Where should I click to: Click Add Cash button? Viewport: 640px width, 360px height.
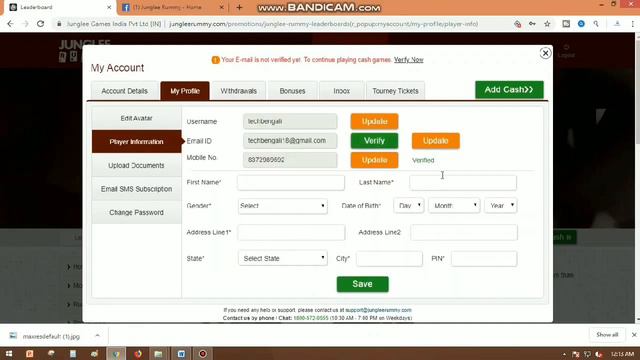(509, 90)
